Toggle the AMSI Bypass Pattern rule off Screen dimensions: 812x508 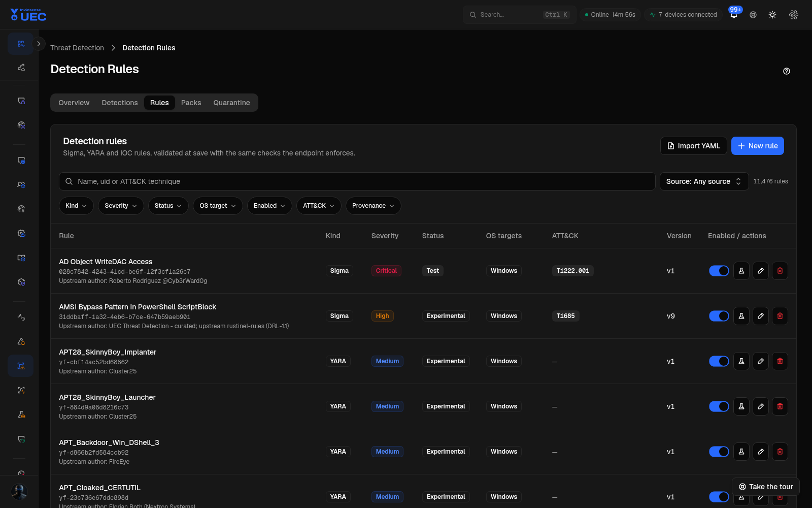[719, 316]
